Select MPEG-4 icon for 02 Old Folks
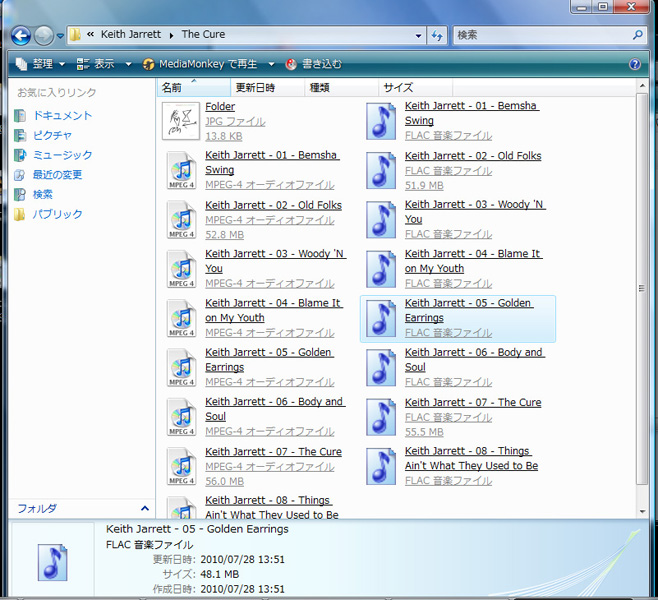This screenshot has height=600, width=658. coord(181,219)
